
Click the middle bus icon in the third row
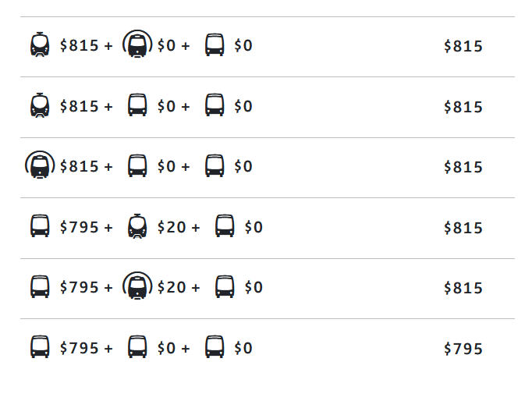[137, 165]
